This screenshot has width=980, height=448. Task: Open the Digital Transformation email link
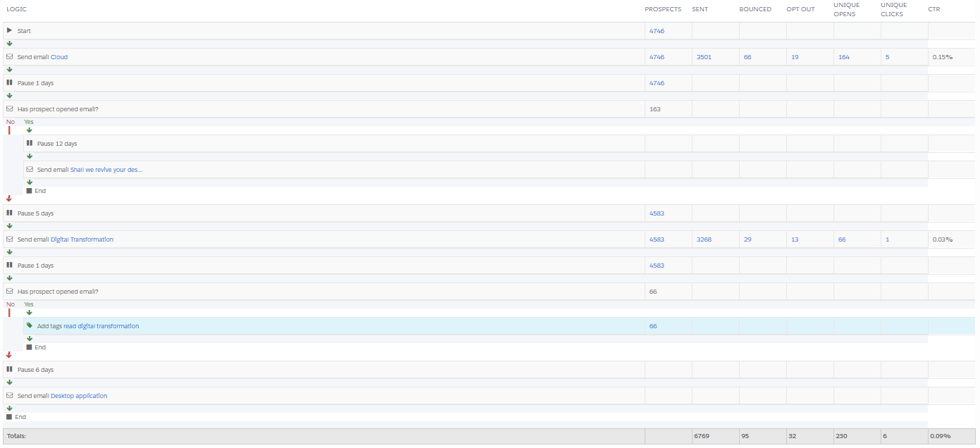82,239
